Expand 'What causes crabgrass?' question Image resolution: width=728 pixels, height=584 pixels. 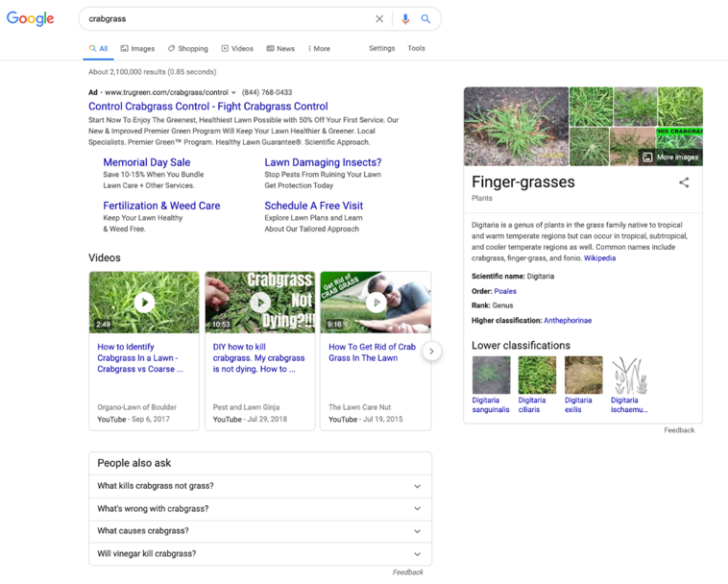coord(260,531)
